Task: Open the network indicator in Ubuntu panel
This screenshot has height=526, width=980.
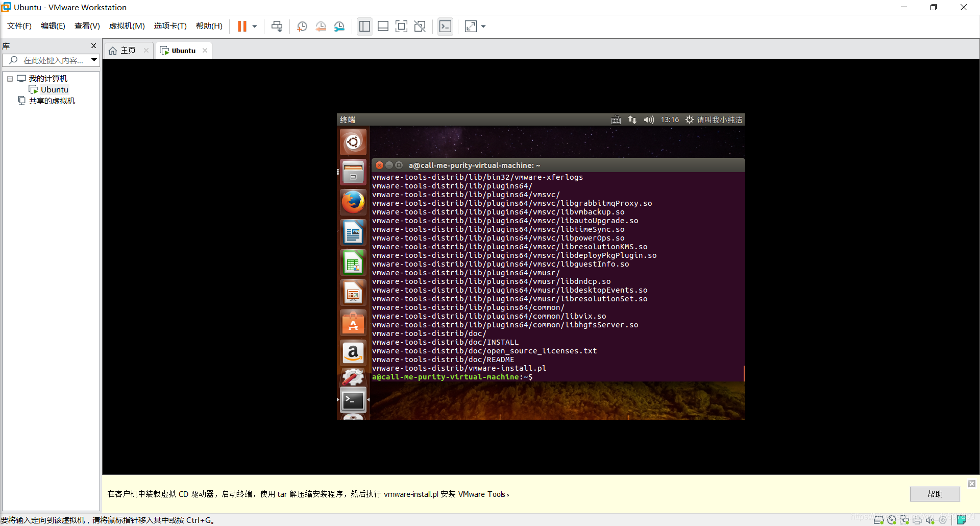Action: (632, 119)
